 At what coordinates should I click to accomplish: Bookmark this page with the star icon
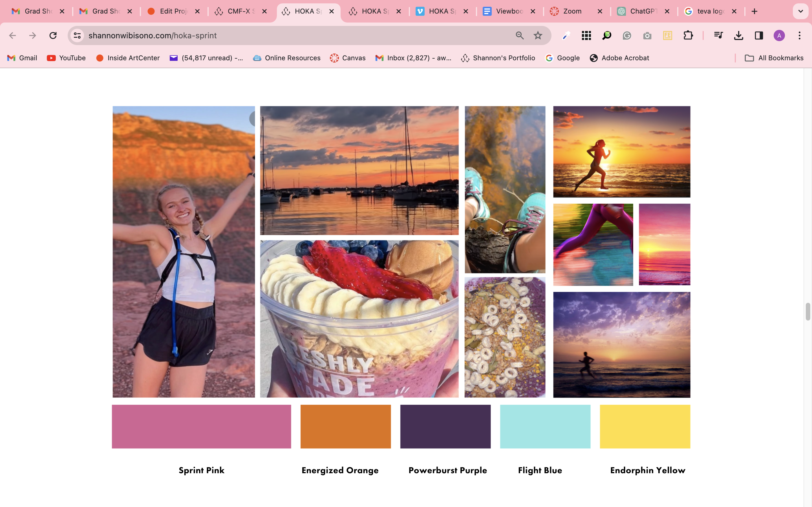(x=538, y=35)
